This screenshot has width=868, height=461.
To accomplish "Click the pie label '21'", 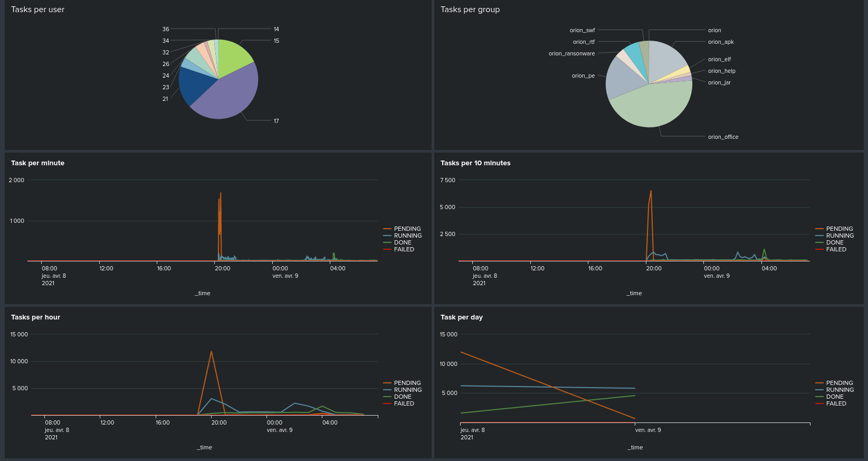I will click(165, 99).
